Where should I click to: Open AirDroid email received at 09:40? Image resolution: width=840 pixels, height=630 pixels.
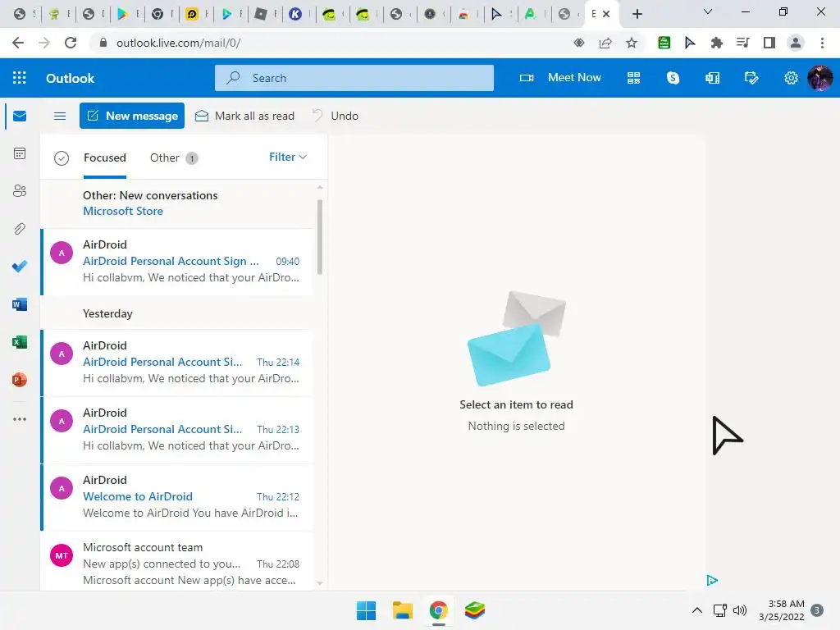click(177, 262)
